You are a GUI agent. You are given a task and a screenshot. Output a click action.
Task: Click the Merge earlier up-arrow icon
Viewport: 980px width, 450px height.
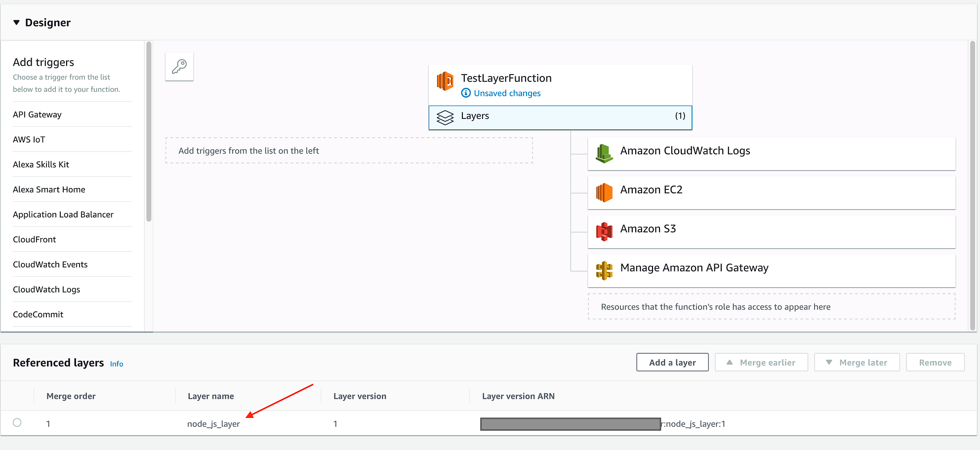[730, 362]
